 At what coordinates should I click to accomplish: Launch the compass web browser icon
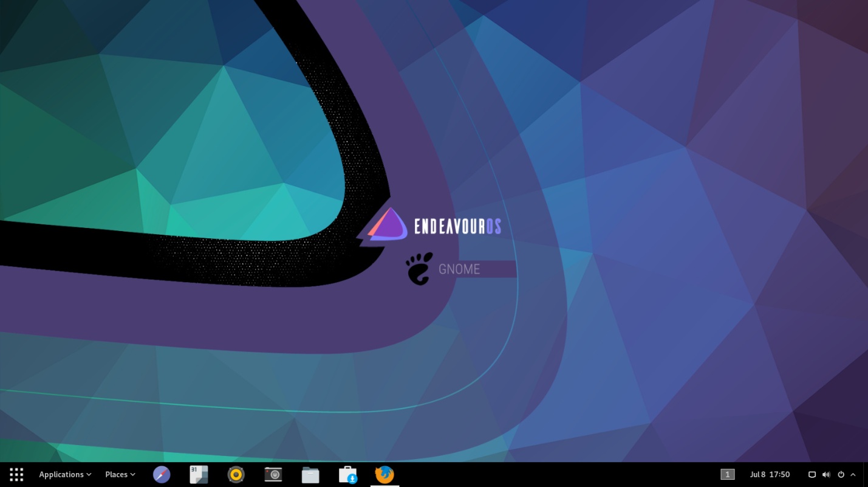point(162,474)
